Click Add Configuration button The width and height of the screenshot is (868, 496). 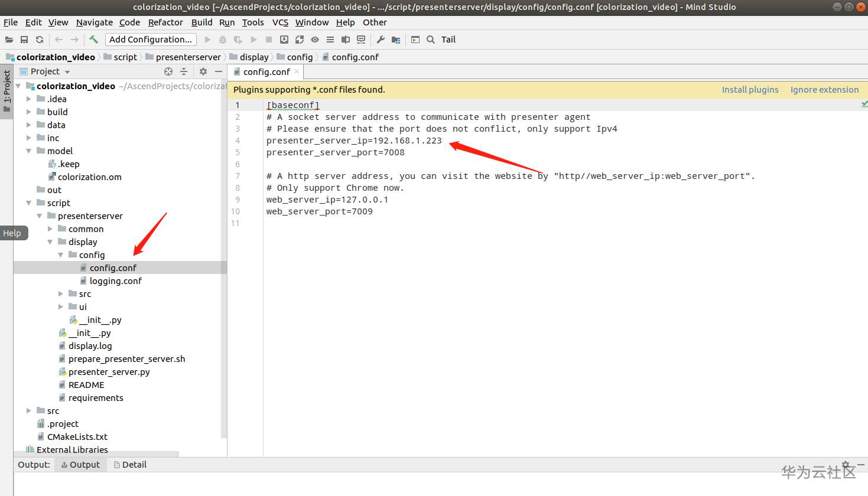click(151, 40)
